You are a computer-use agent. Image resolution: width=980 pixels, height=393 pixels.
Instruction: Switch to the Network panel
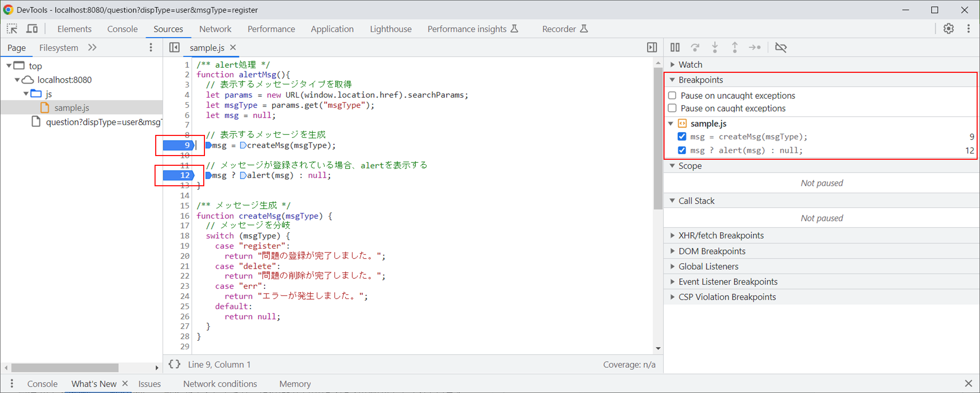coord(215,29)
